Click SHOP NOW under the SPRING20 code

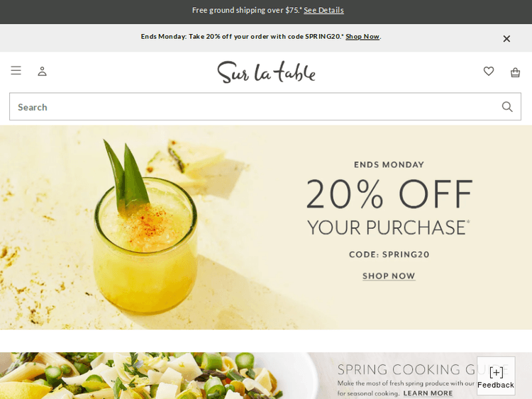389,276
